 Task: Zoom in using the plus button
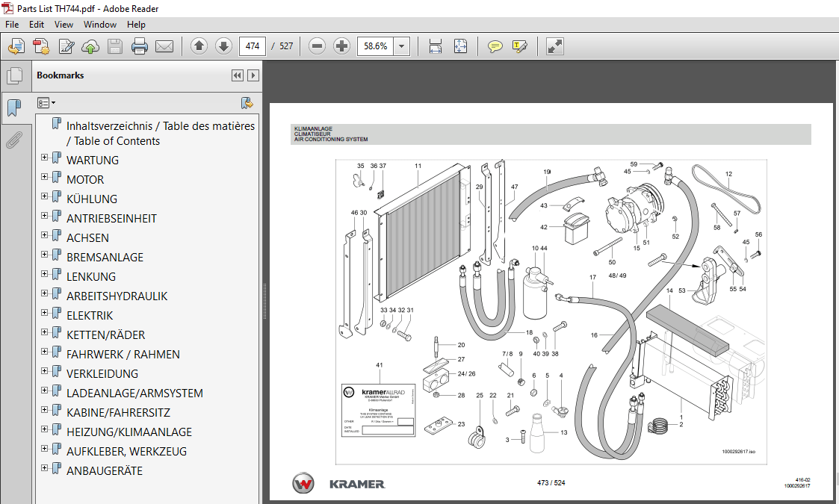341,46
